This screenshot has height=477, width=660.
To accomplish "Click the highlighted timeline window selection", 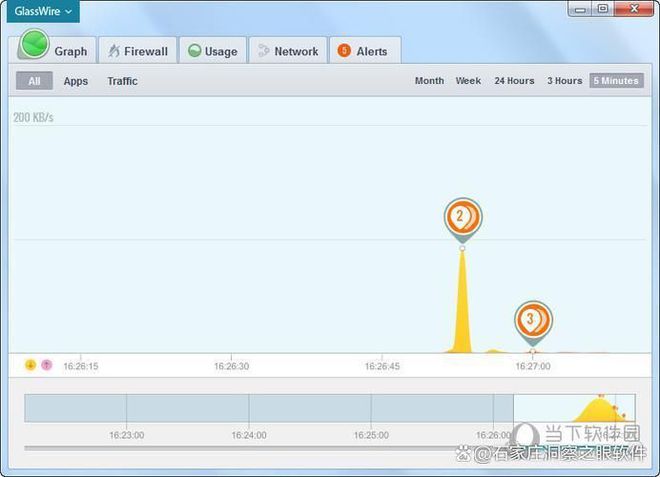I will pyautogui.click(x=574, y=408).
